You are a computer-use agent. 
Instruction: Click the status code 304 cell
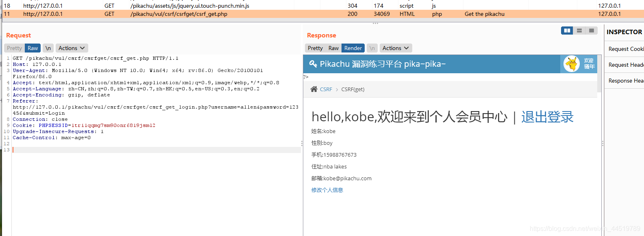pyautogui.click(x=352, y=6)
